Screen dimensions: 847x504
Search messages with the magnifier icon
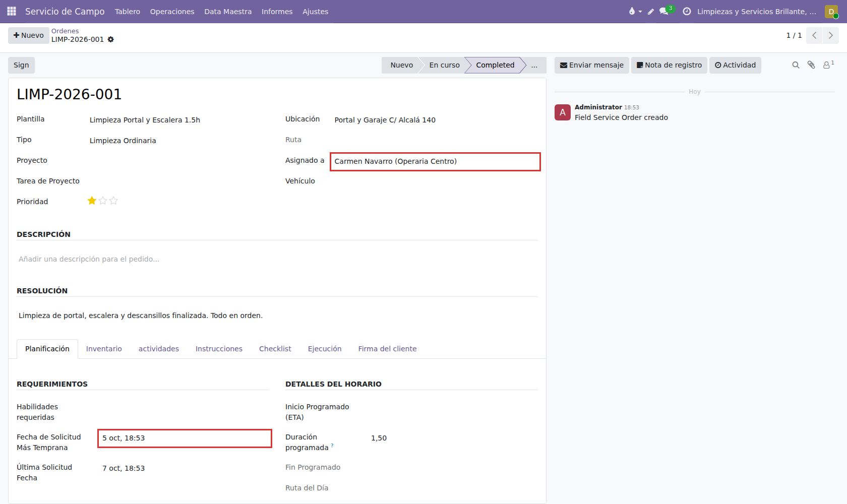pos(796,65)
